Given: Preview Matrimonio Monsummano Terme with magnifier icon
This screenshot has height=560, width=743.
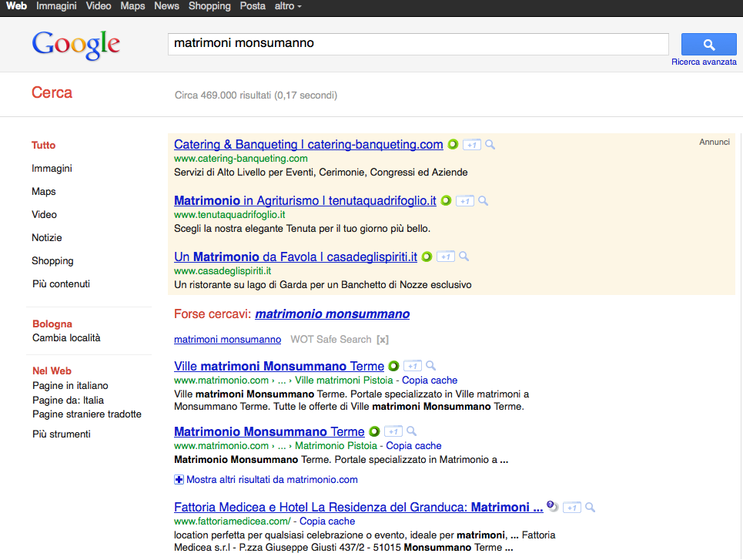Looking at the screenshot, I should click(411, 431).
